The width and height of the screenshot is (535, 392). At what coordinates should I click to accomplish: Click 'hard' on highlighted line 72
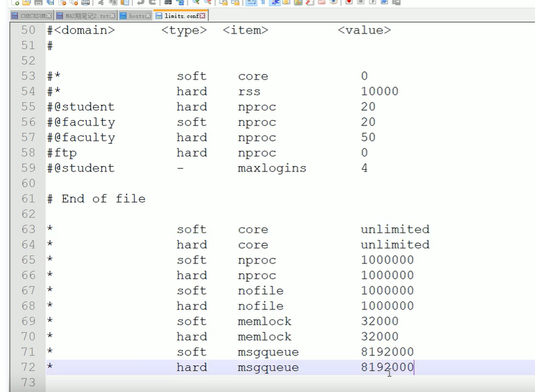[192, 367]
